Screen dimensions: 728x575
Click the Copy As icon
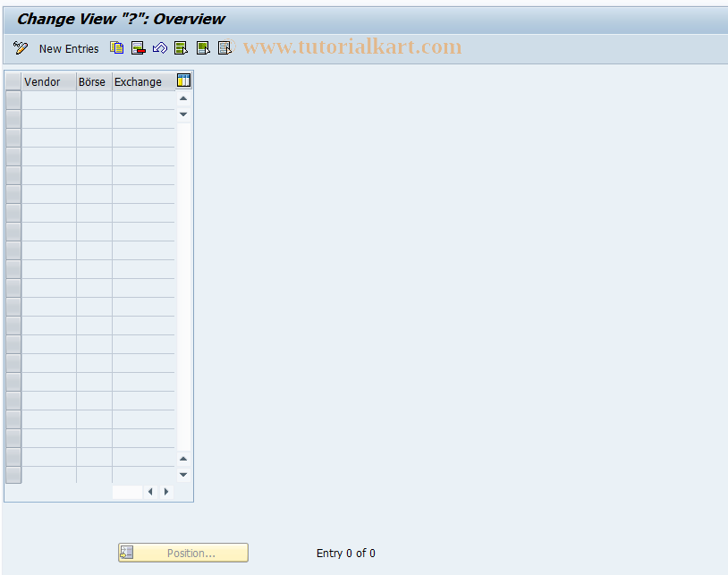coord(116,47)
